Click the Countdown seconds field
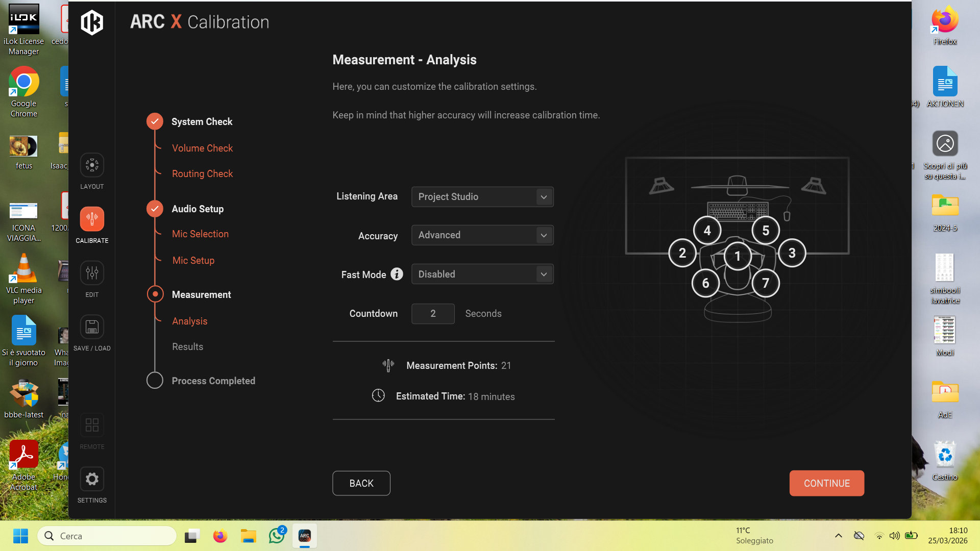This screenshot has height=551, width=980. pos(433,314)
